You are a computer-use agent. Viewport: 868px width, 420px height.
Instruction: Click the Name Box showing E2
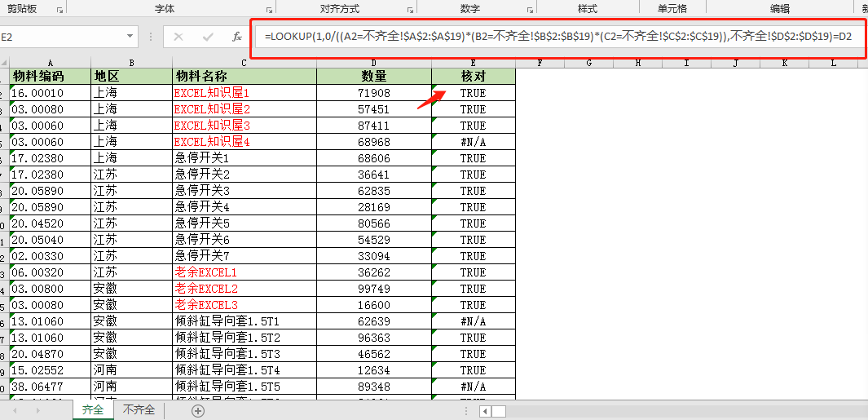[x=61, y=38]
